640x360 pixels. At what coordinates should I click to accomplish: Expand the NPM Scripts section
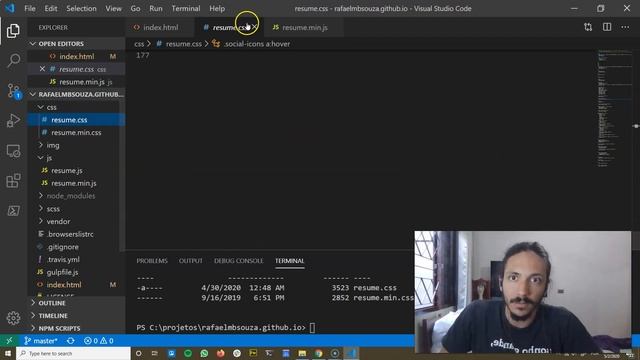tap(76, 328)
